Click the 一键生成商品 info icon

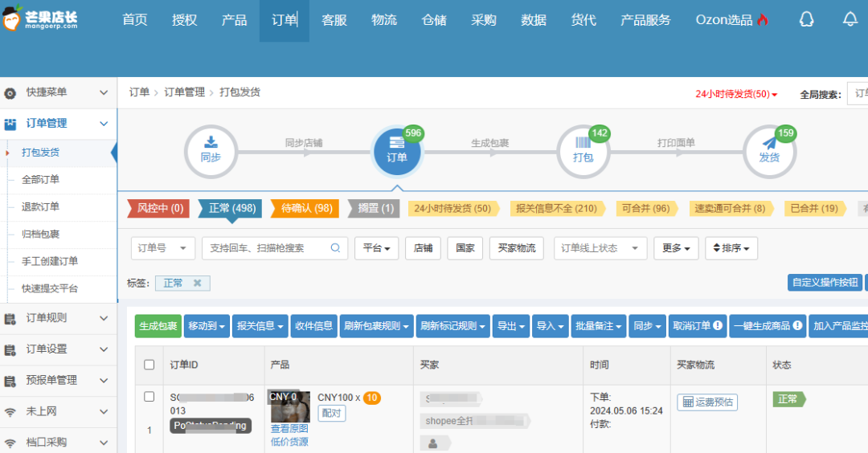coord(797,325)
